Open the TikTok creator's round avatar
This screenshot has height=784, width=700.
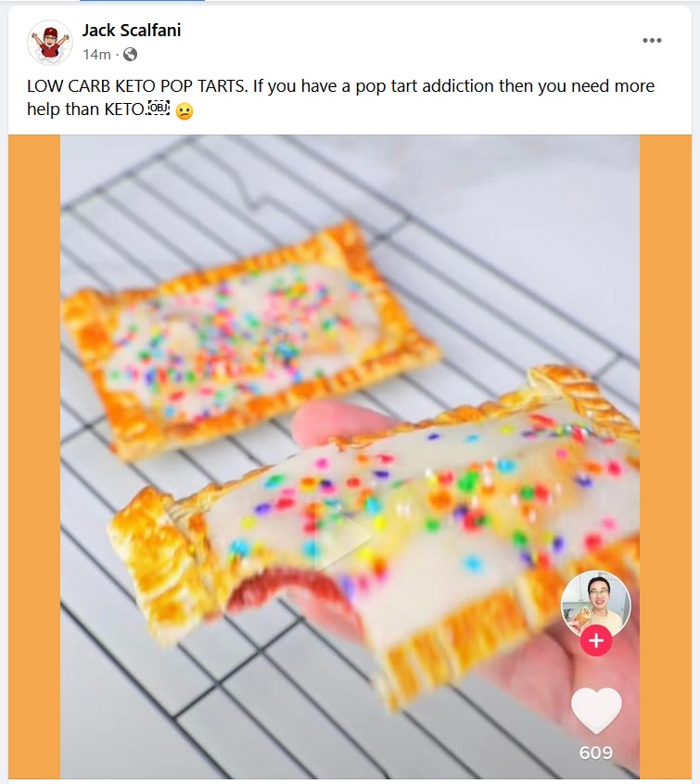click(596, 605)
